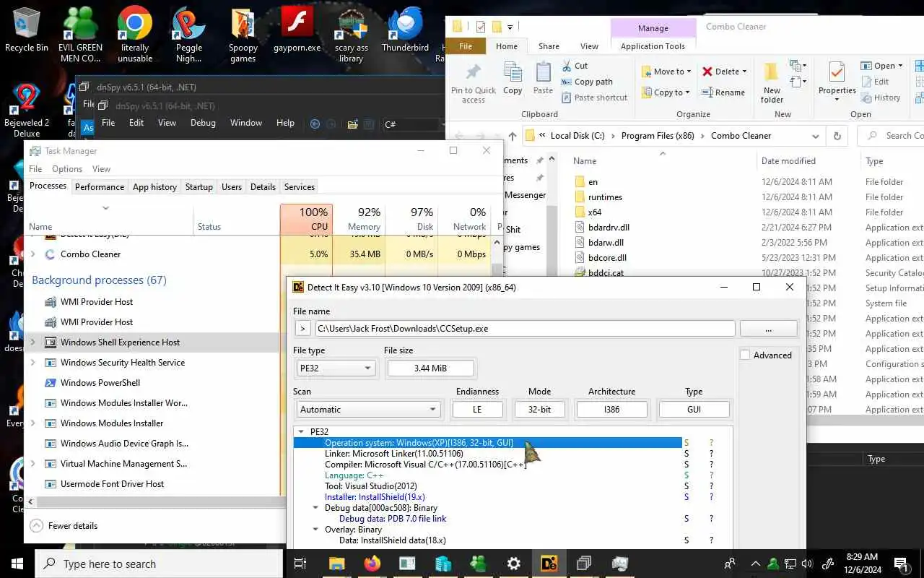This screenshot has height=578, width=924.
Task: Click Edit in the Open group
Action: point(875,82)
